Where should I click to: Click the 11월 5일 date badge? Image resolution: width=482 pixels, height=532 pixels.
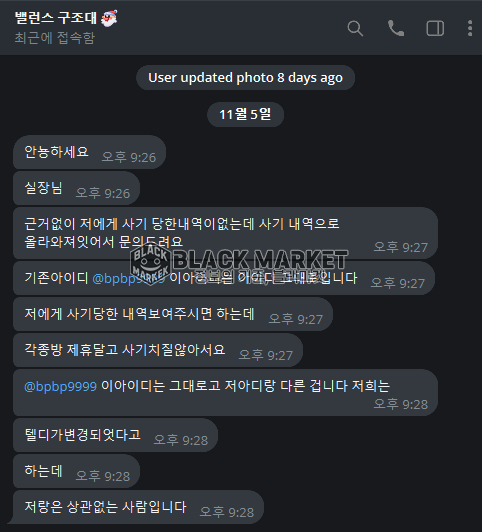pyautogui.click(x=245, y=114)
